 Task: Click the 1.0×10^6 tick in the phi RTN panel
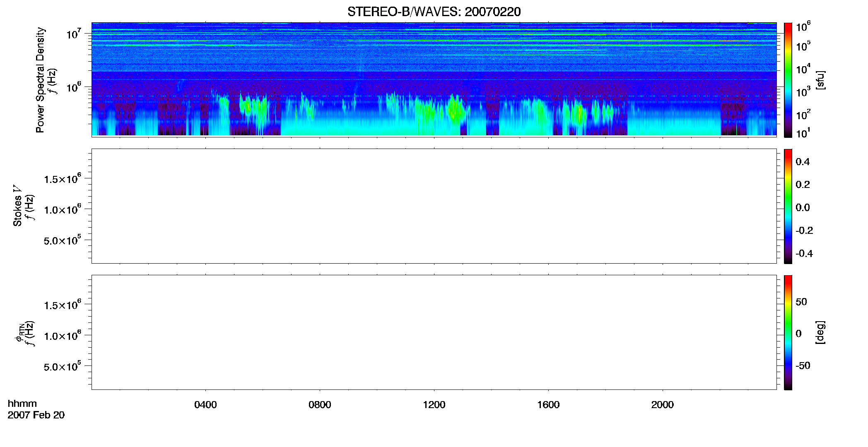point(63,336)
